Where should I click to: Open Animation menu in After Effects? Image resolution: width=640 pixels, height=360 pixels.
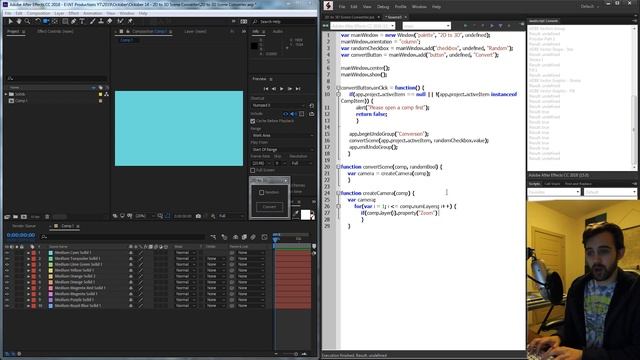93,13
